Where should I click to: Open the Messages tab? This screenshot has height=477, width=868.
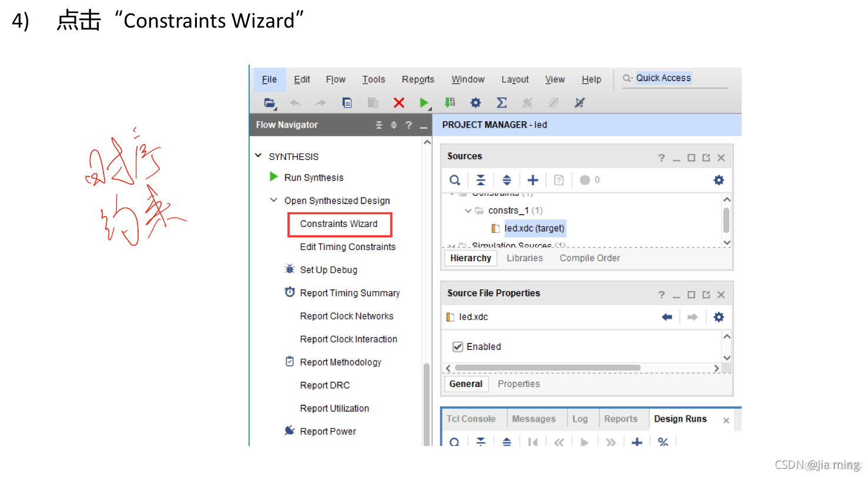(x=534, y=419)
